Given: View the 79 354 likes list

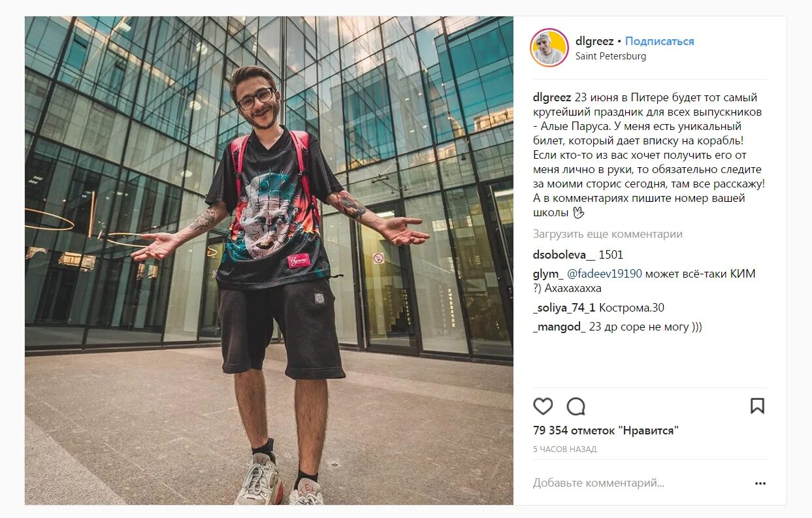Looking at the screenshot, I should [x=606, y=430].
